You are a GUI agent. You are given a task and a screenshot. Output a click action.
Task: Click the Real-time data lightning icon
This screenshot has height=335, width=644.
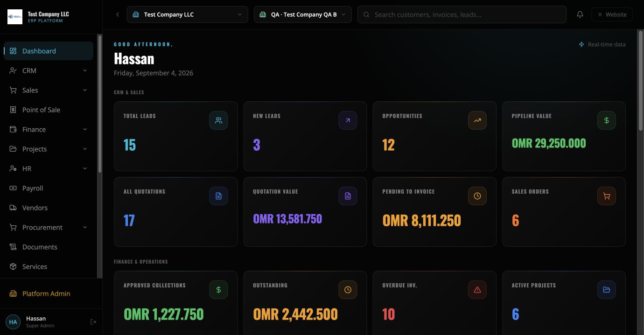(581, 44)
